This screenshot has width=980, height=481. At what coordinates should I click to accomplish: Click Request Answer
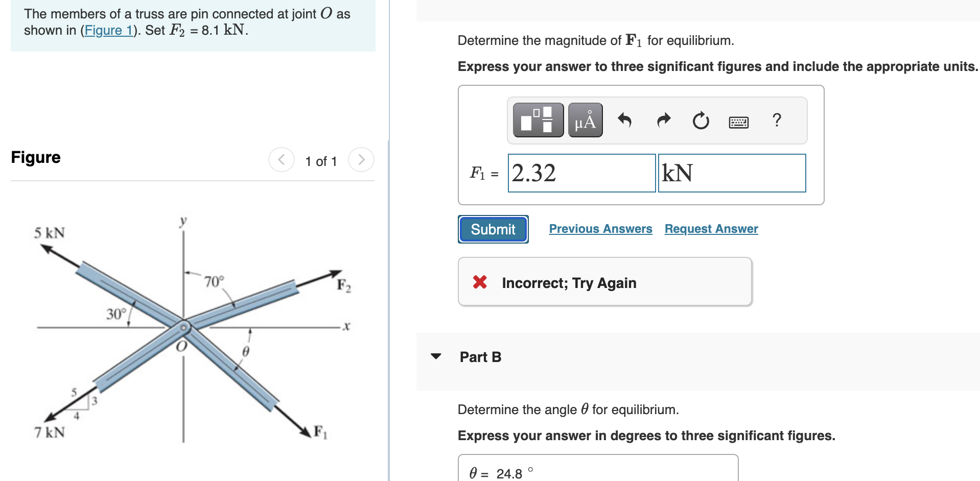tap(711, 228)
